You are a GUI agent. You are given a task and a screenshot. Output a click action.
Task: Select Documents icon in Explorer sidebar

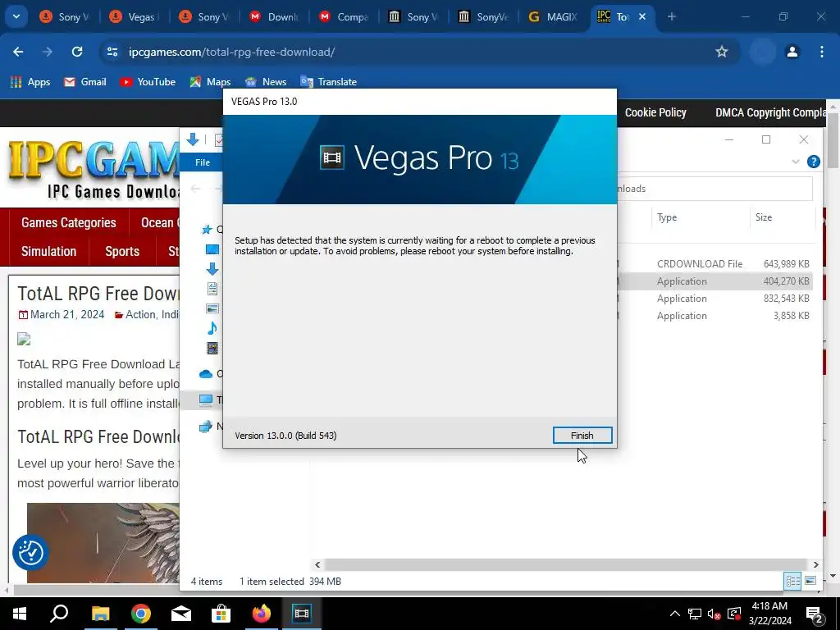pyautogui.click(x=212, y=289)
